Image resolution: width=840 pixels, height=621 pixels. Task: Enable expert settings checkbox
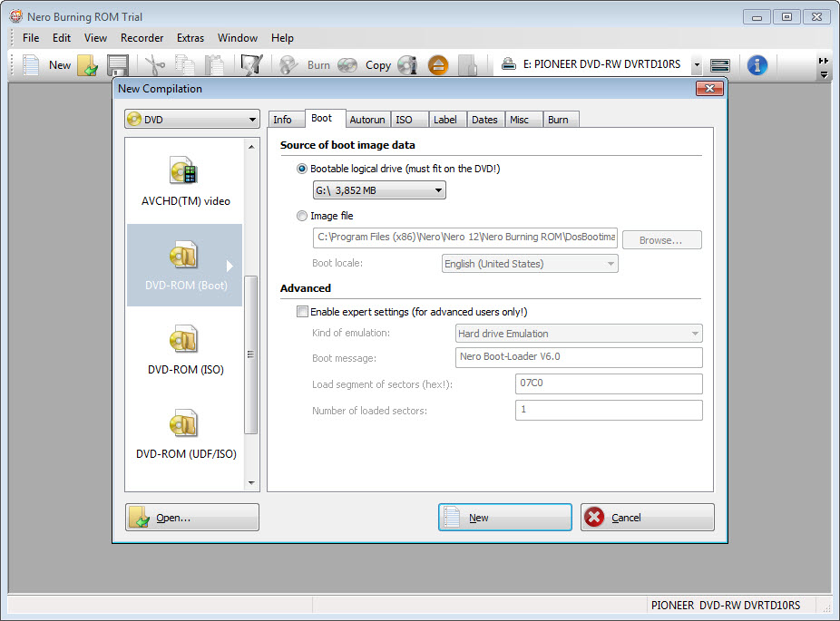coord(303,312)
